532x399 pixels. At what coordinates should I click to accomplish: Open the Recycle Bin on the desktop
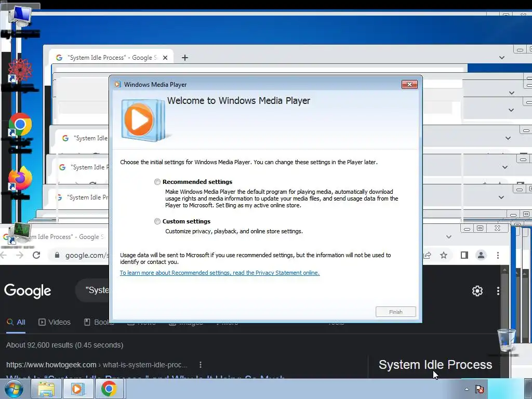click(x=506, y=340)
